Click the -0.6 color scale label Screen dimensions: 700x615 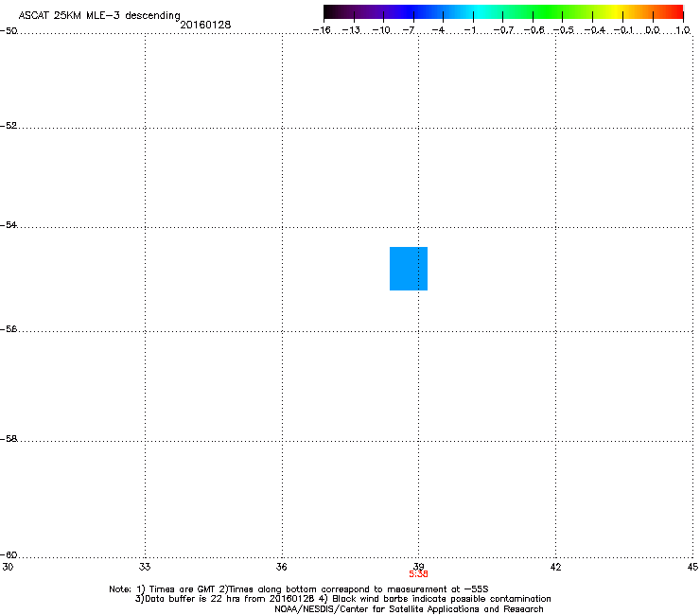tap(534, 30)
